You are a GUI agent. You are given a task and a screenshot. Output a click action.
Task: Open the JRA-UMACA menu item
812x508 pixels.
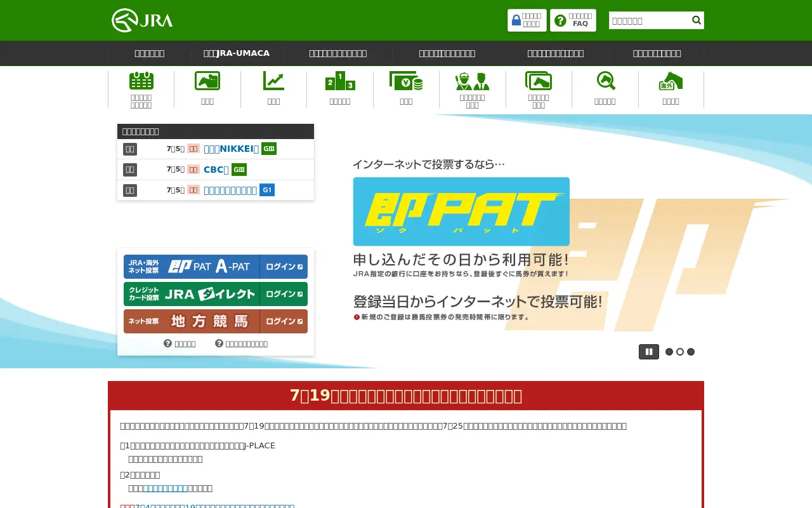click(x=237, y=53)
